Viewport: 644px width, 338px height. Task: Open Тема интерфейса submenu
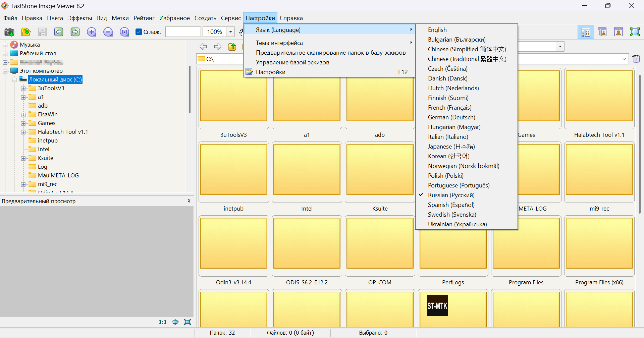pyautogui.click(x=279, y=43)
